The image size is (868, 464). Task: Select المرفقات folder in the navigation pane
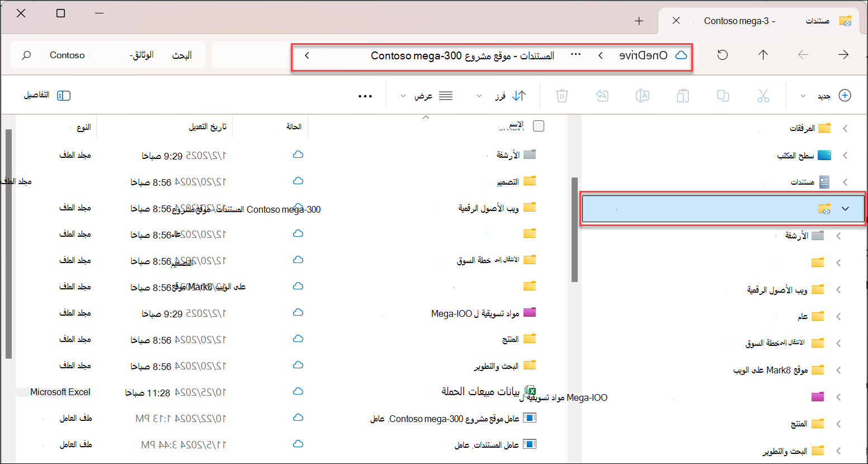coord(810,128)
